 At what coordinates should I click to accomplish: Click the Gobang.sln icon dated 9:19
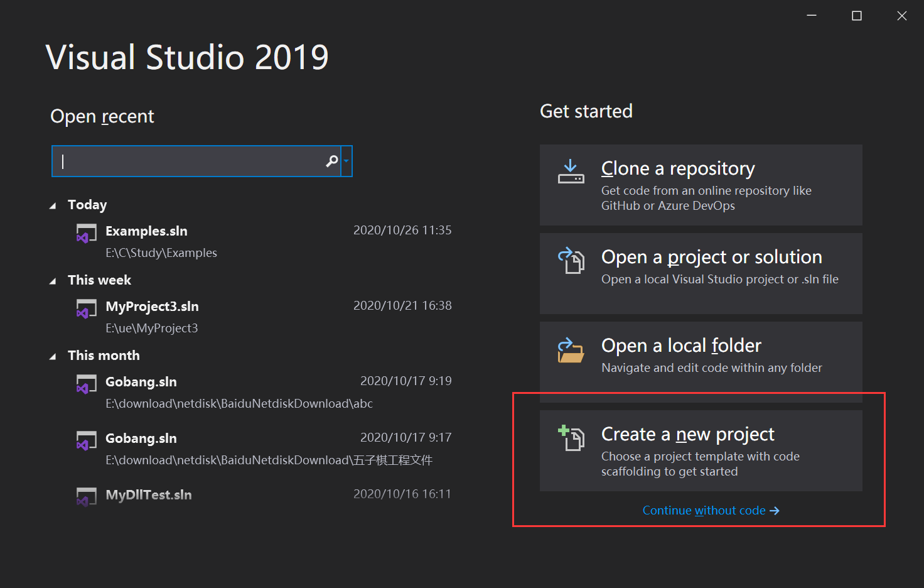(x=87, y=384)
